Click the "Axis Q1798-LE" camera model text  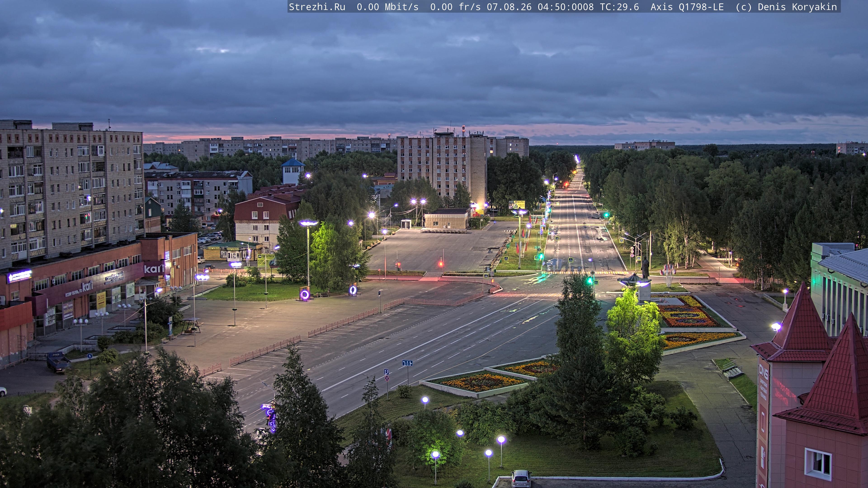point(687,7)
